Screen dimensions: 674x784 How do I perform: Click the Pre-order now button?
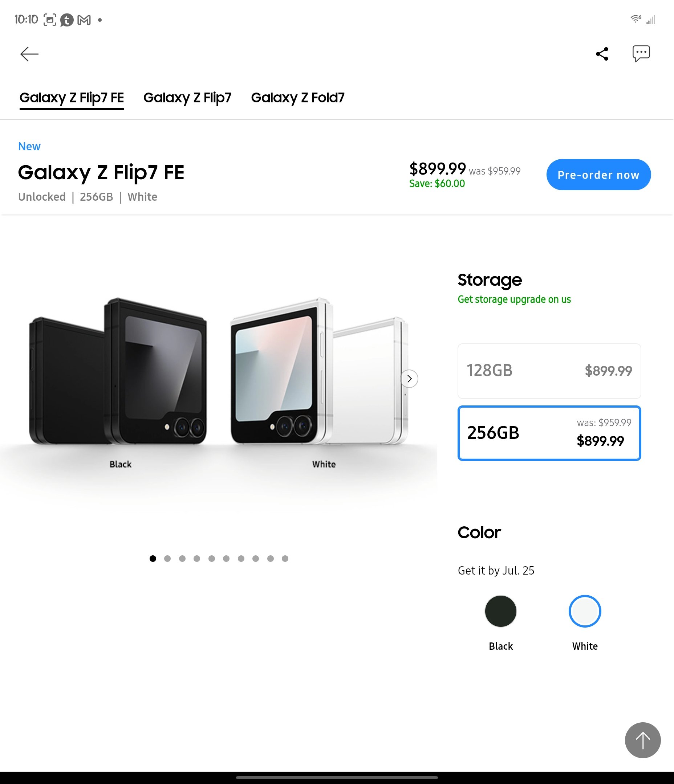598,175
